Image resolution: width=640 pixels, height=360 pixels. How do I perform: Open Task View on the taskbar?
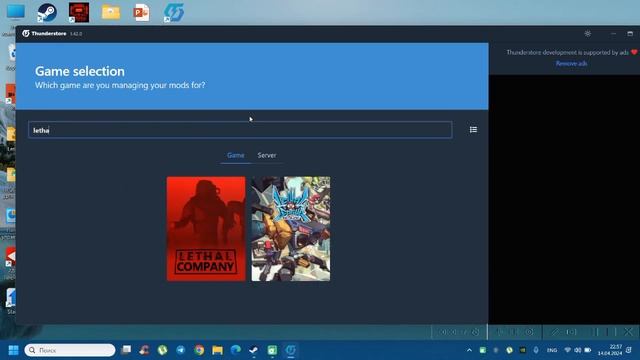127,350
